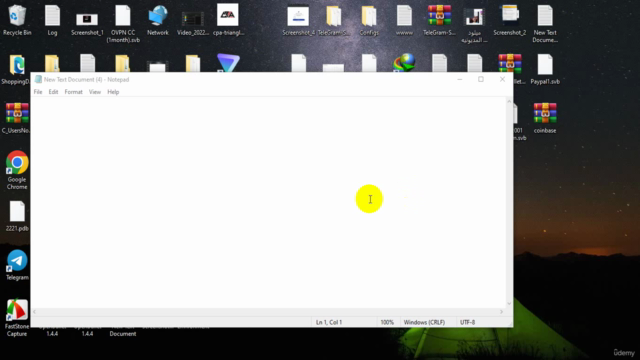640x360 pixels.
Task: Select the OVPN CC (1month).svb file
Action: click(x=123, y=23)
